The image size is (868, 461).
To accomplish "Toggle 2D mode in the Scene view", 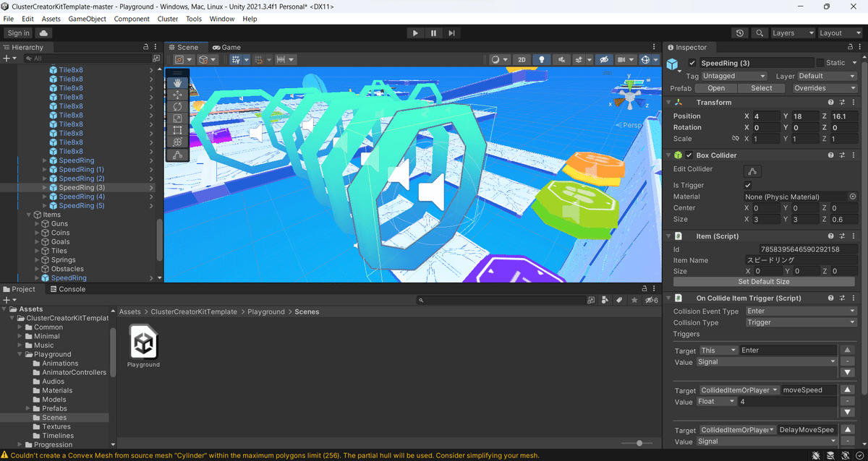I will point(522,59).
